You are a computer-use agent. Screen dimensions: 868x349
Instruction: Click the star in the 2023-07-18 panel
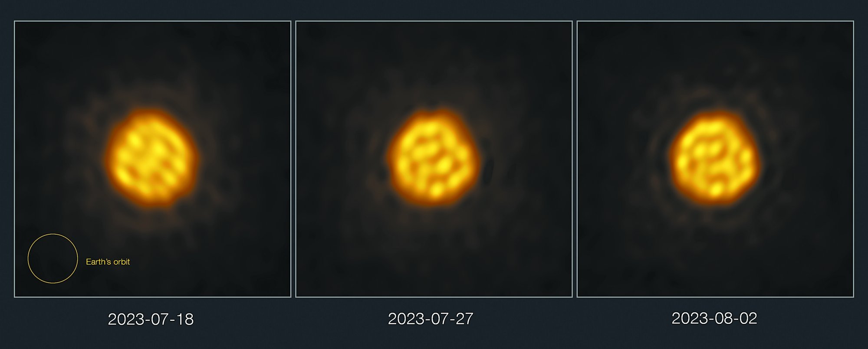(x=151, y=157)
